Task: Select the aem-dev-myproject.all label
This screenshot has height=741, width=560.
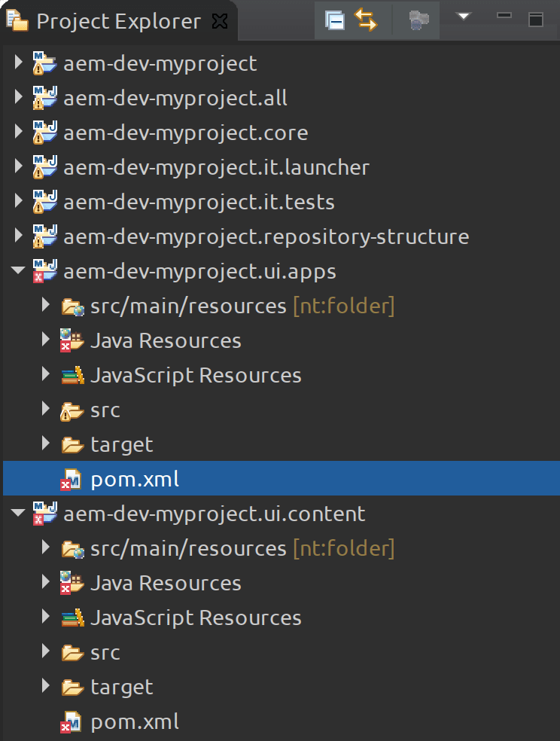Action: click(x=175, y=99)
